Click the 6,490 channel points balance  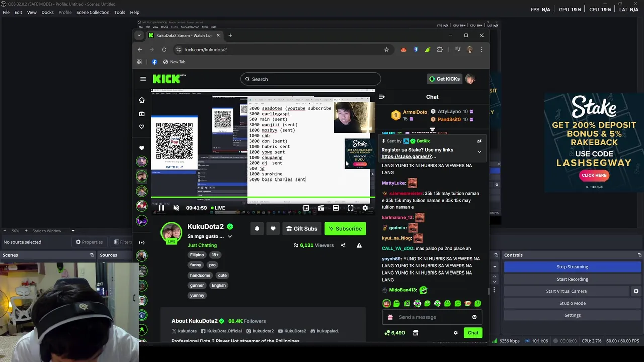(x=394, y=333)
